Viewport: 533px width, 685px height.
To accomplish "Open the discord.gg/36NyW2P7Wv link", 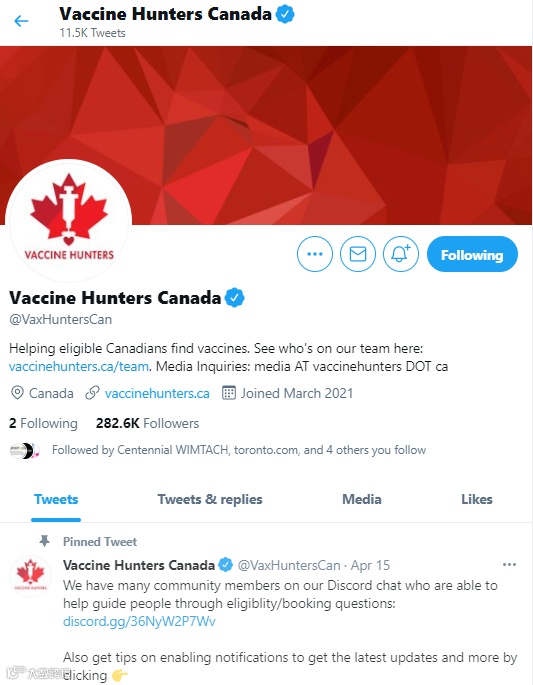I will coord(139,621).
